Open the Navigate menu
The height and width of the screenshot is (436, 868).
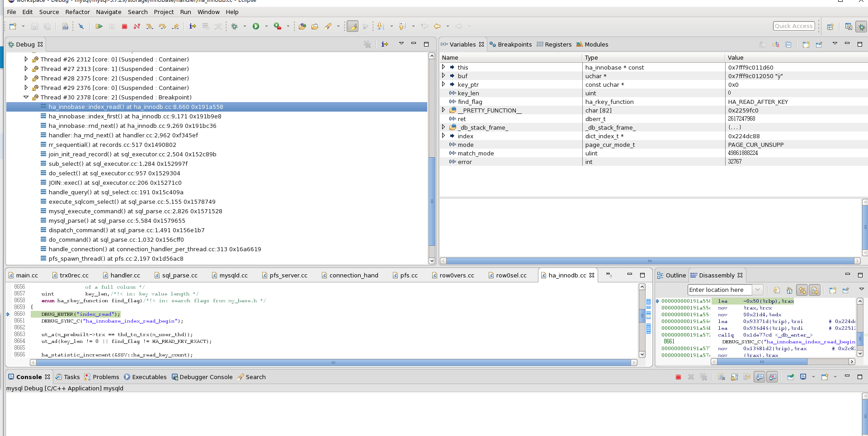click(108, 12)
